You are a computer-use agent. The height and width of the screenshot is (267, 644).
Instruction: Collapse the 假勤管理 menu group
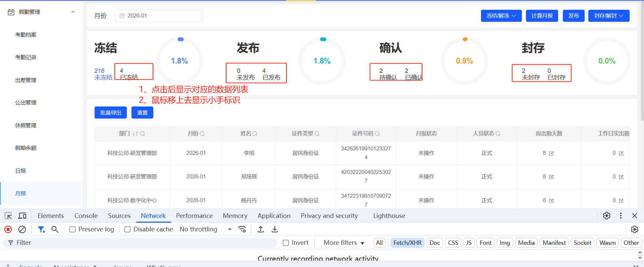coord(73,12)
